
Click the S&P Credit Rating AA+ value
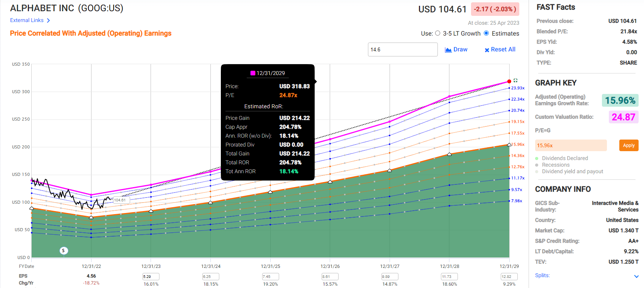point(633,241)
